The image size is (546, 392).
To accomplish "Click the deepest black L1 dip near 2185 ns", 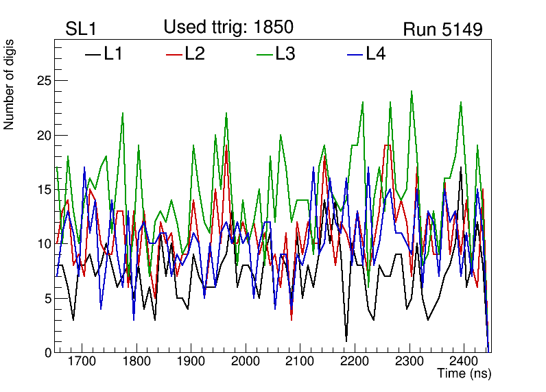I will coord(346,340).
